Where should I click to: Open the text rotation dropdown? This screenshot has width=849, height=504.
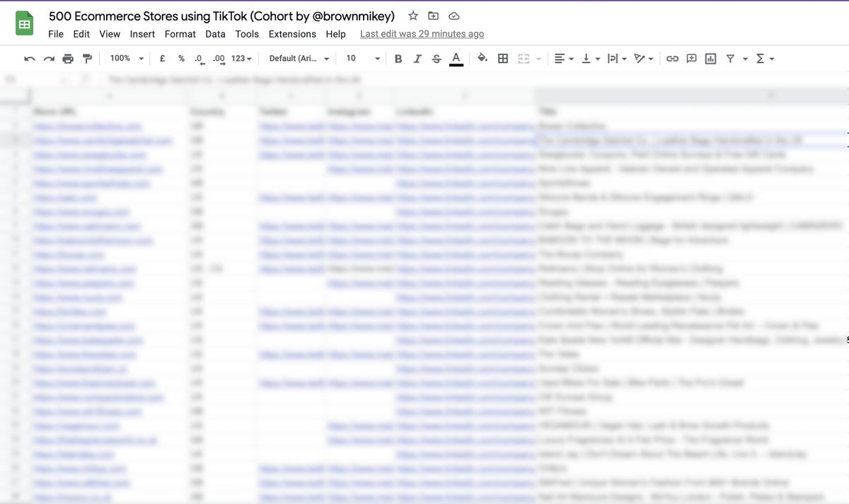click(643, 59)
